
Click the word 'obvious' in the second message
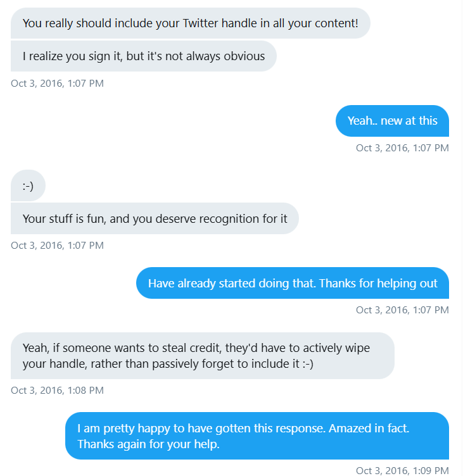(x=244, y=56)
